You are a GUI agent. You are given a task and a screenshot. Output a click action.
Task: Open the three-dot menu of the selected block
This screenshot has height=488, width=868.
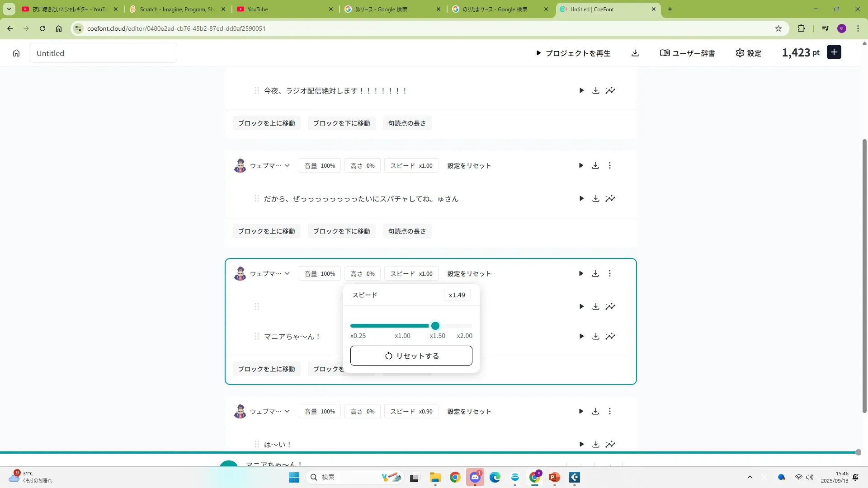pyautogui.click(x=609, y=273)
